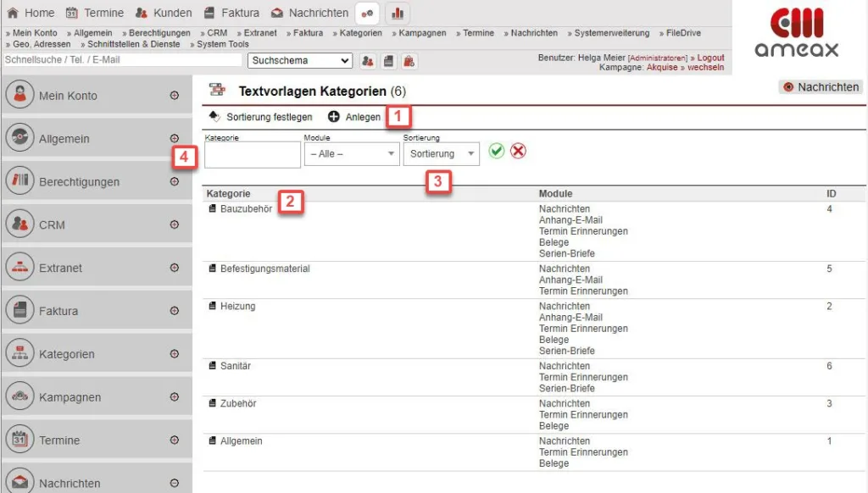The image size is (868, 493).
Task: Select Kategorien in the breadcrumb menu
Action: click(x=360, y=34)
